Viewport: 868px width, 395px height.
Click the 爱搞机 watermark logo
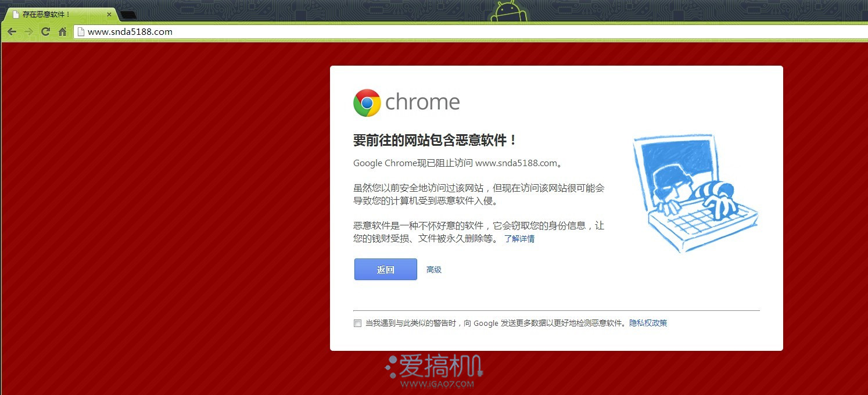(435, 371)
